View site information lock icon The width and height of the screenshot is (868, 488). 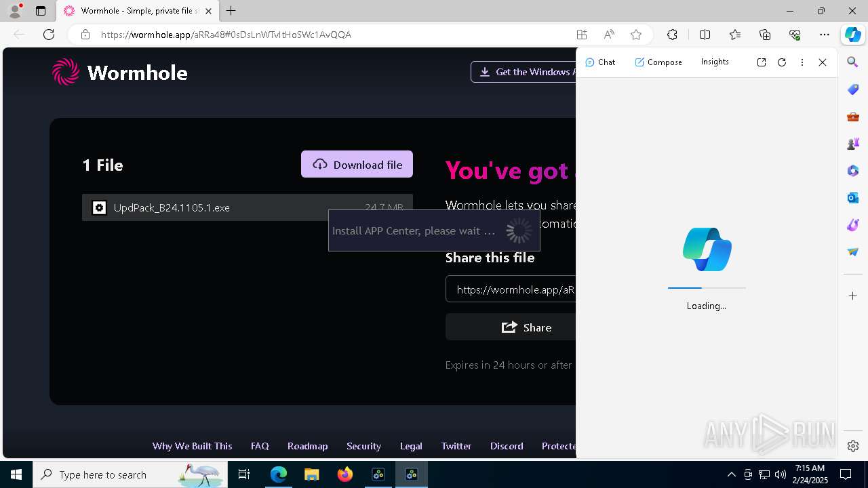[85, 35]
